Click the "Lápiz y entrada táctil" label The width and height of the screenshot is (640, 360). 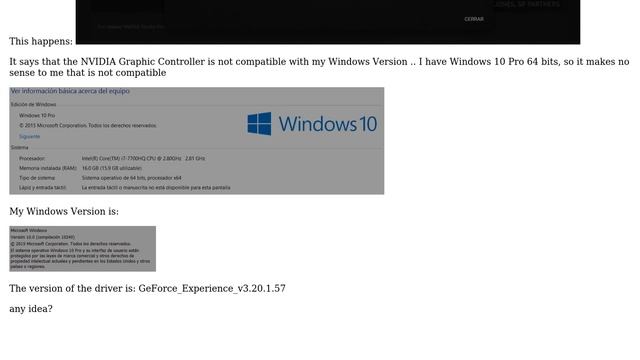pyautogui.click(x=42, y=188)
